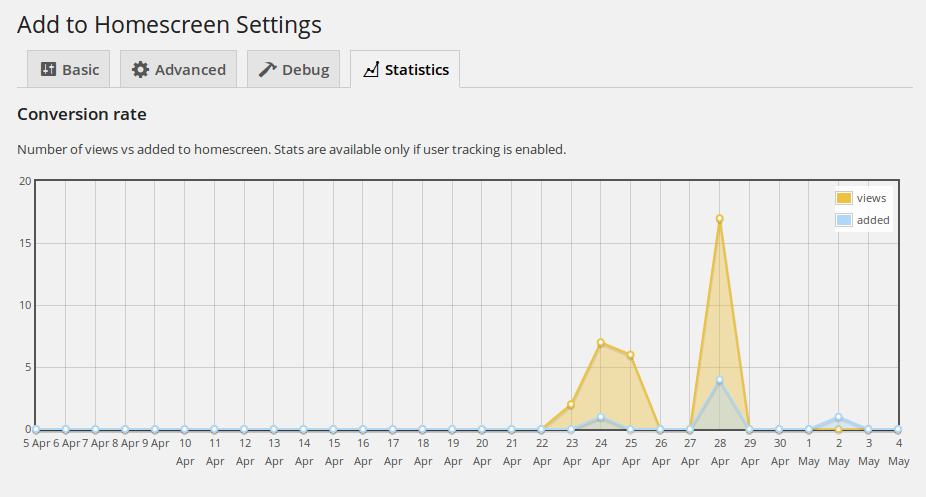Select the "added" legend text
The width and height of the screenshot is (926, 497).
tap(873, 220)
